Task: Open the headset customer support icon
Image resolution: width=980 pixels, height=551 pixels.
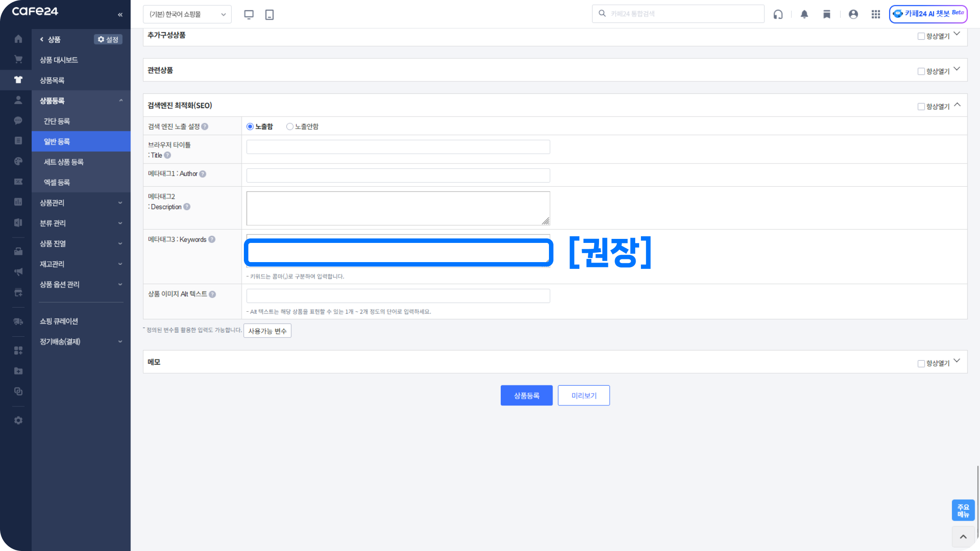Action: pyautogui.click(x=778, y=14)
